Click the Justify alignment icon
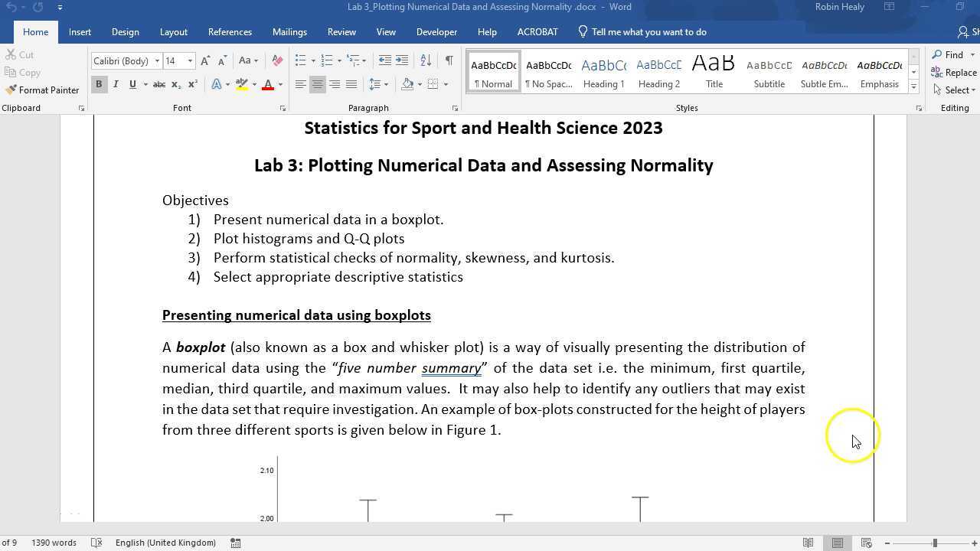980x551 pixels. pyautogui.click(x=351, y=84)
